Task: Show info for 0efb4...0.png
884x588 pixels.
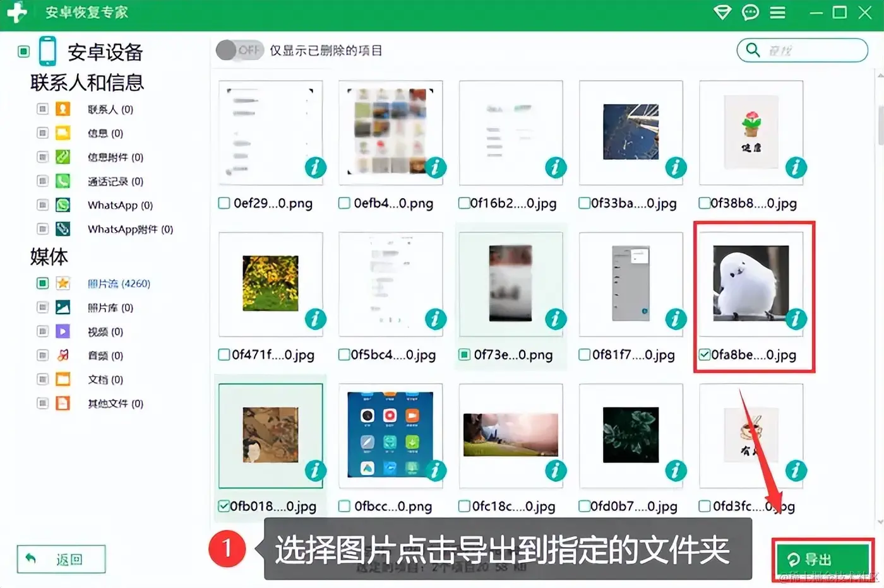Action: pos(435,168)
